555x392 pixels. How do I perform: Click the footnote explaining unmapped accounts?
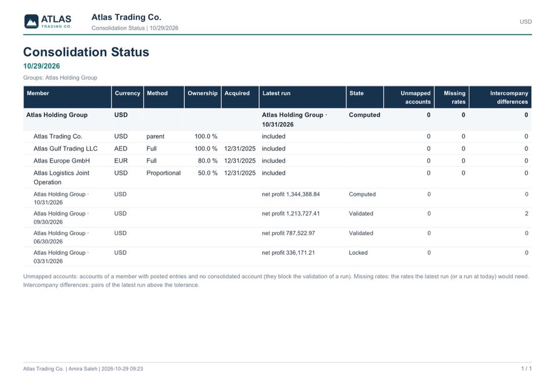pyautogui.click(x=276, y=280)
